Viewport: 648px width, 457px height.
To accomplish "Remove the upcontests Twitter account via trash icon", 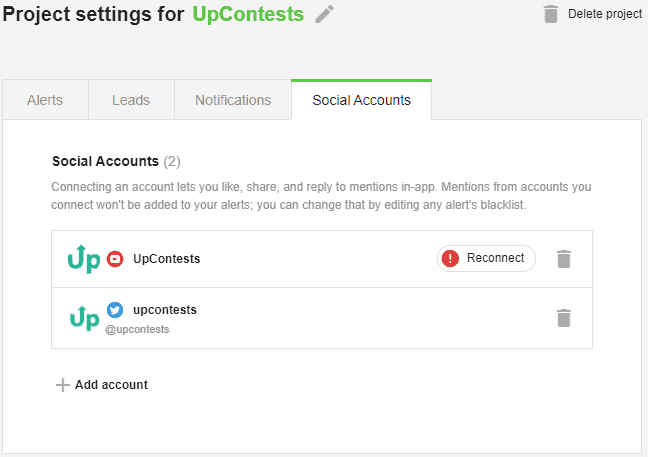I will point(564,318).
